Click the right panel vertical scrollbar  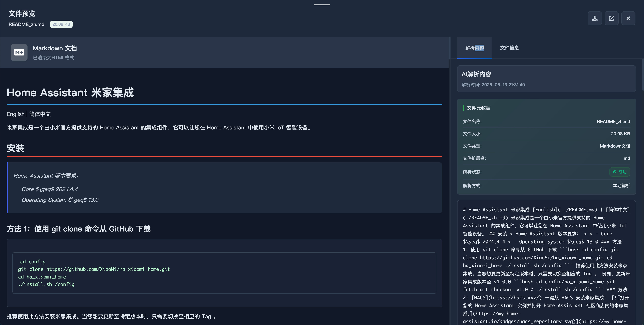click(643, 75)
